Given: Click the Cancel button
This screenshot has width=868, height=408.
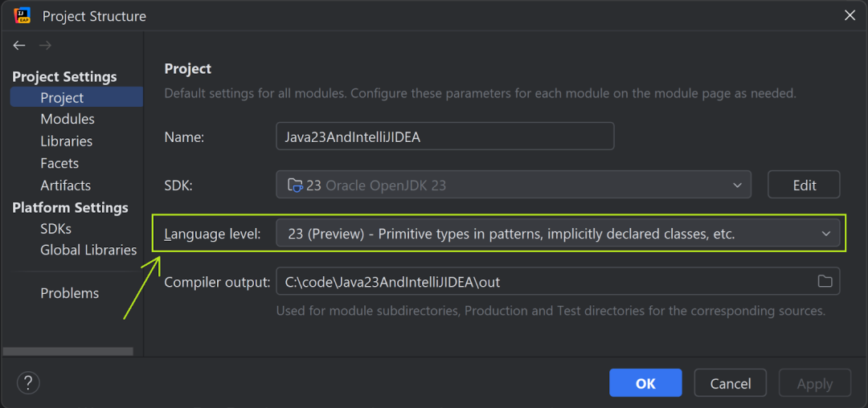Looking at the screenshot, I should pos(730,383).
